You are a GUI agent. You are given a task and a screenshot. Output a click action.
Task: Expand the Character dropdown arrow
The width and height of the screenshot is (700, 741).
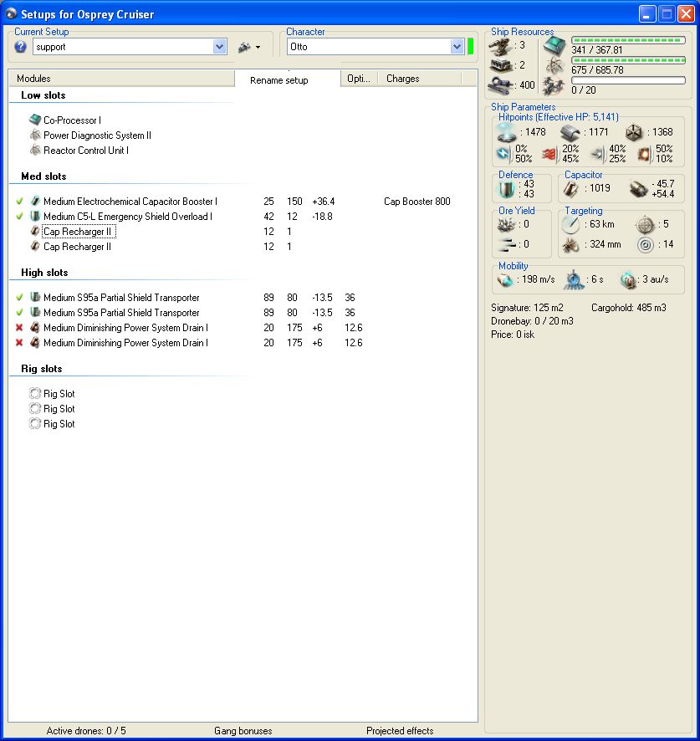point(457,47)
